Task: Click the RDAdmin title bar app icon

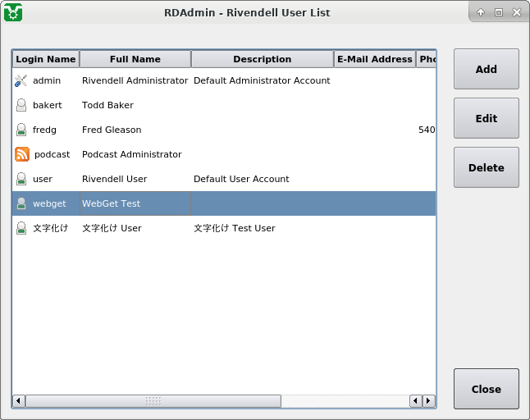Action: point(13,12)
